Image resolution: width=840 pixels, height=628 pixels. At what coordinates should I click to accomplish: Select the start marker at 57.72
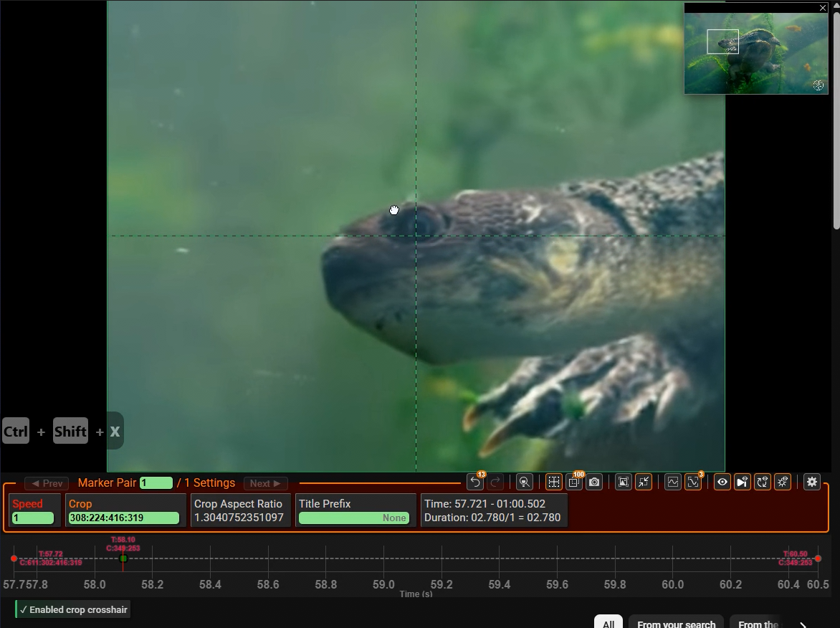click(x=14, y=559)
